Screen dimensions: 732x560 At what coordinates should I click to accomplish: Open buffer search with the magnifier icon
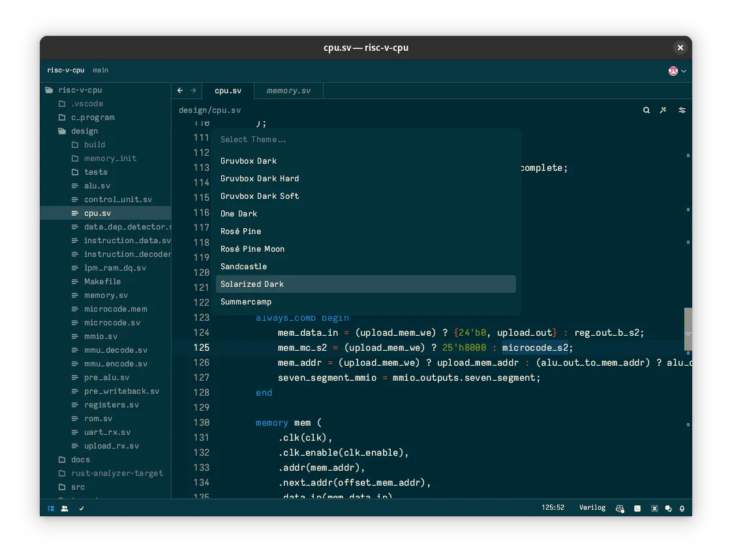pyautogui.click(x=646, y=110)
